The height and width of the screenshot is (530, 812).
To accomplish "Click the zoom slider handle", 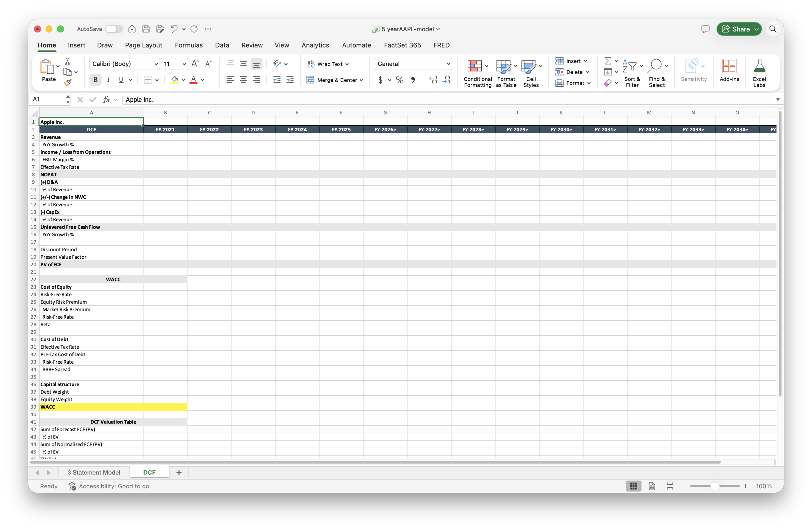I will (714, 486).
